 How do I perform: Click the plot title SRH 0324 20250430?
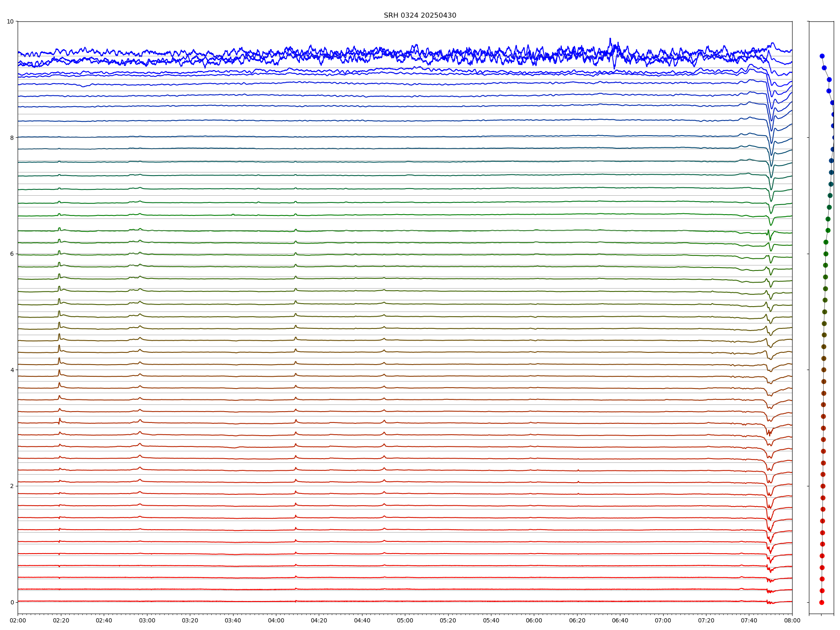coord(420,16)
